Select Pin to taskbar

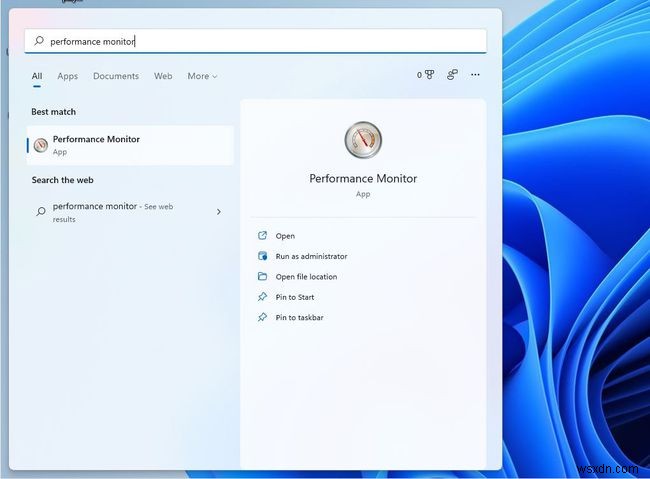[299, 317]
